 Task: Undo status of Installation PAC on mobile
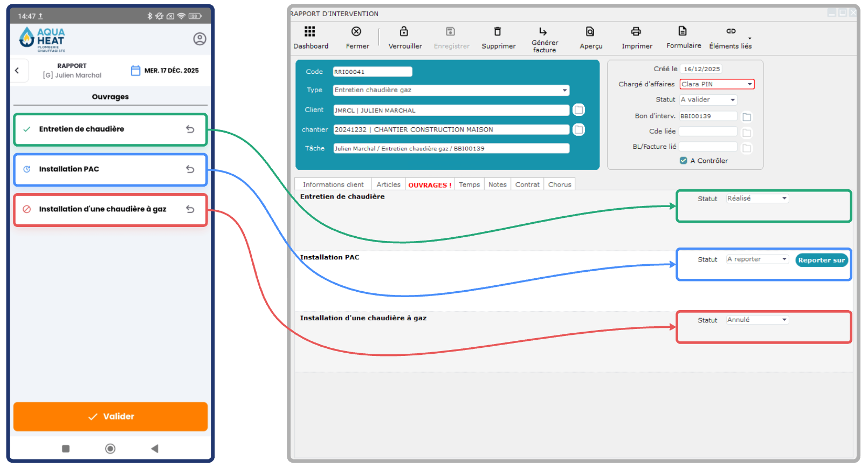(x=190, y=169)
